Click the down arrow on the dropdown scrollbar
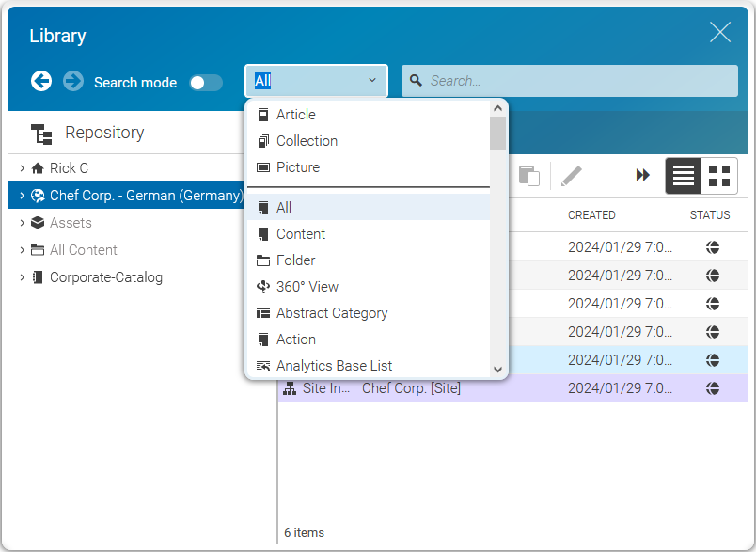 click(x=498, y=370)
